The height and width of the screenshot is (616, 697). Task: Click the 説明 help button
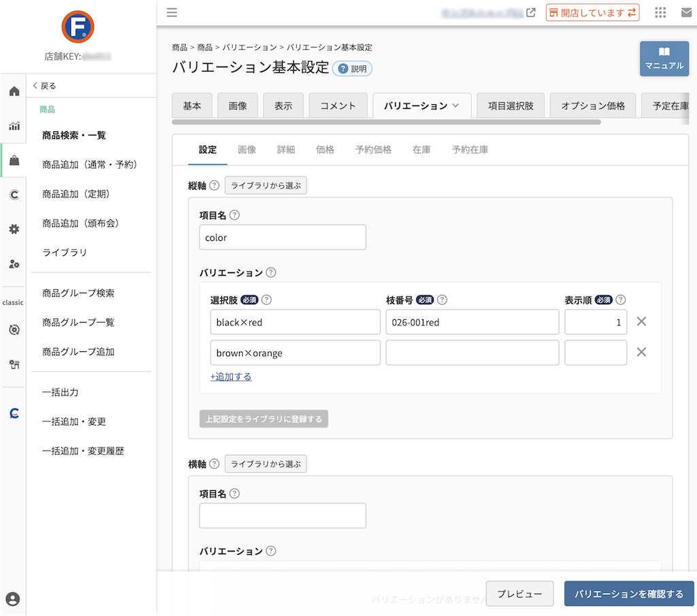coord(352,69)
